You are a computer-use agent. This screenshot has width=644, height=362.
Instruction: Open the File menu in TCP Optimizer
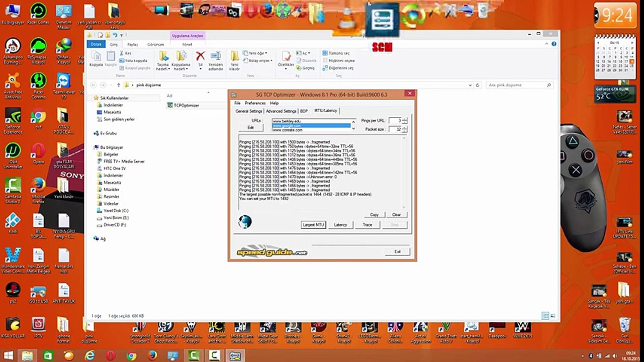tap(238, 103)
